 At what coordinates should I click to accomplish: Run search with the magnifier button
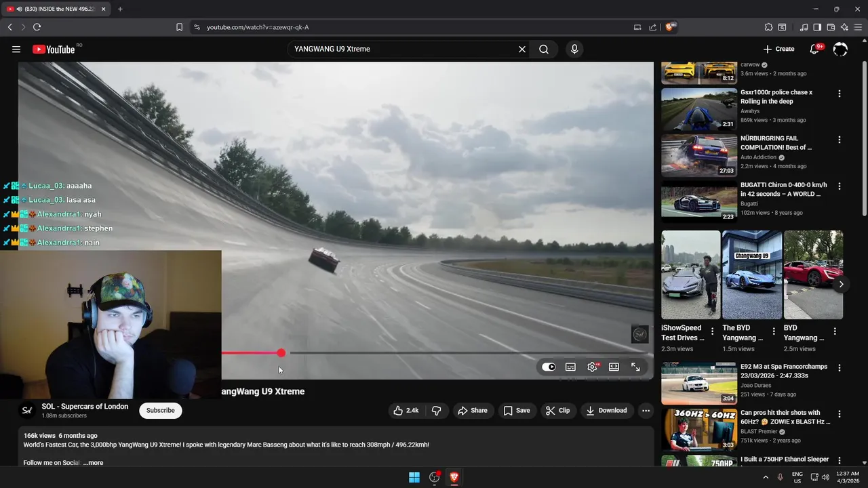click(x=544, y=49)
